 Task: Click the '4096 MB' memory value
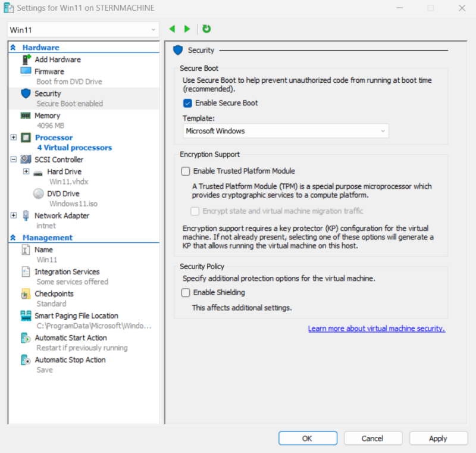pyautogui.click(x=51, y=126)
